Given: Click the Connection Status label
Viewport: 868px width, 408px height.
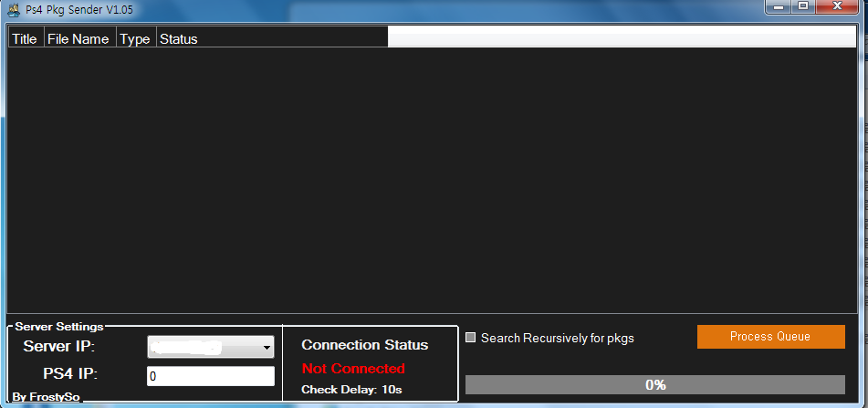Looking at the screenshot, I should pos(365,345).
